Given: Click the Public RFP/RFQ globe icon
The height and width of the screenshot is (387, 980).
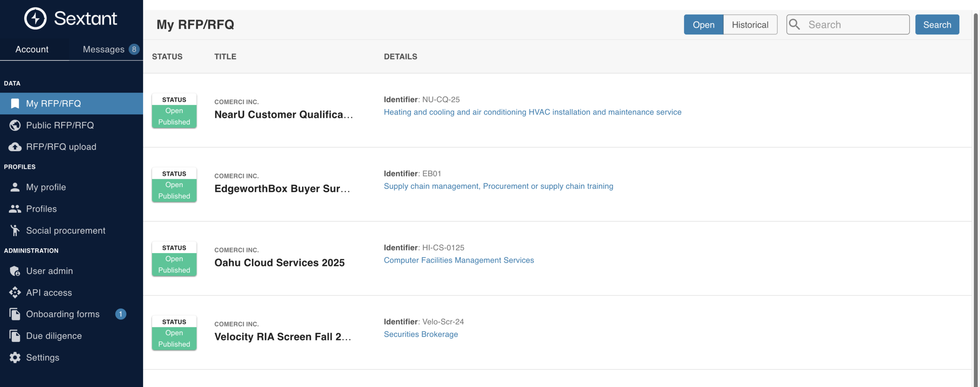Looking at the screenshot, I should click(x=15, y=125).
